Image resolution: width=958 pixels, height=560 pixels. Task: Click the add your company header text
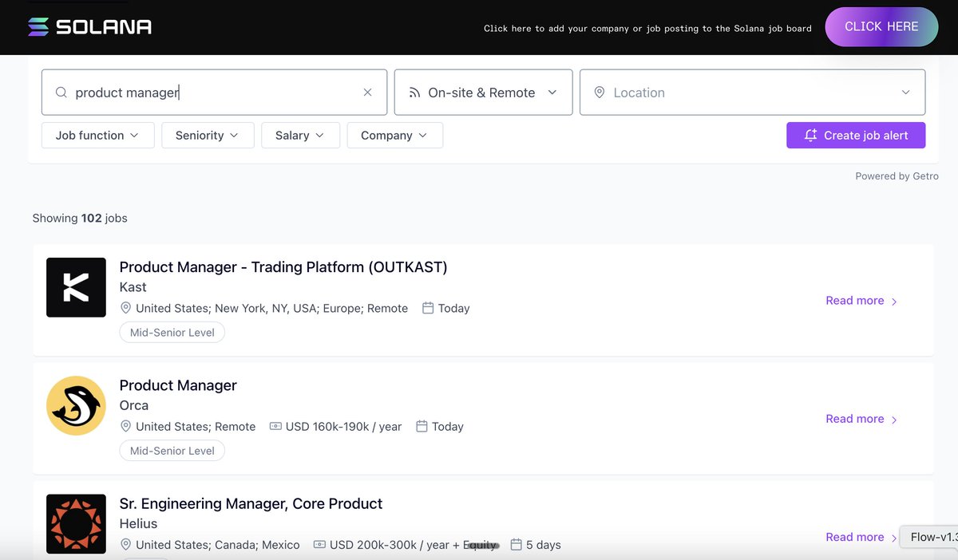(647, 28)
